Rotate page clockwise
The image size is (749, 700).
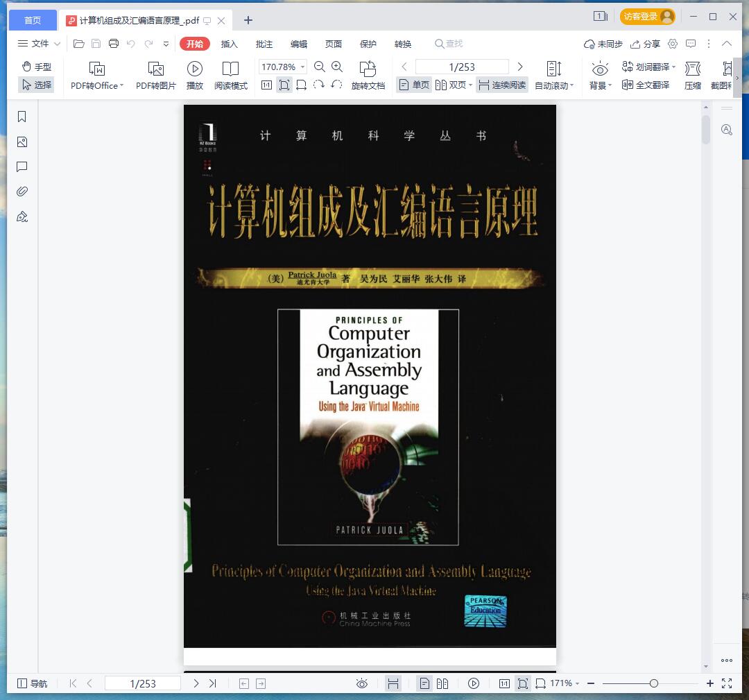click(318, 85)
